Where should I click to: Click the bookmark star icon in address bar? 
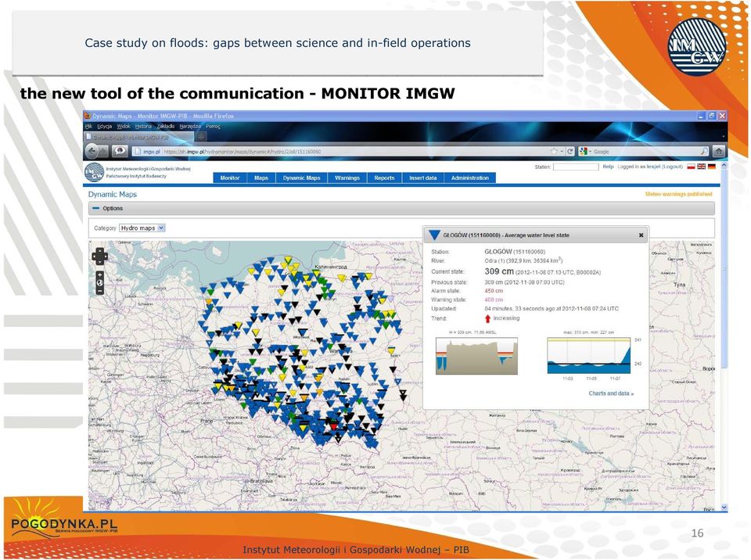[x=554, y=152]
